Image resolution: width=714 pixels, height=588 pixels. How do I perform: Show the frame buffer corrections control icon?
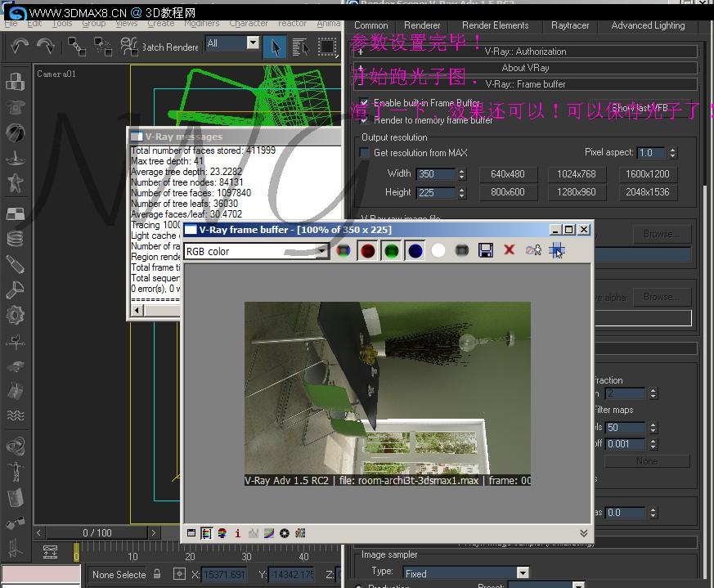[x=191, y=533]
